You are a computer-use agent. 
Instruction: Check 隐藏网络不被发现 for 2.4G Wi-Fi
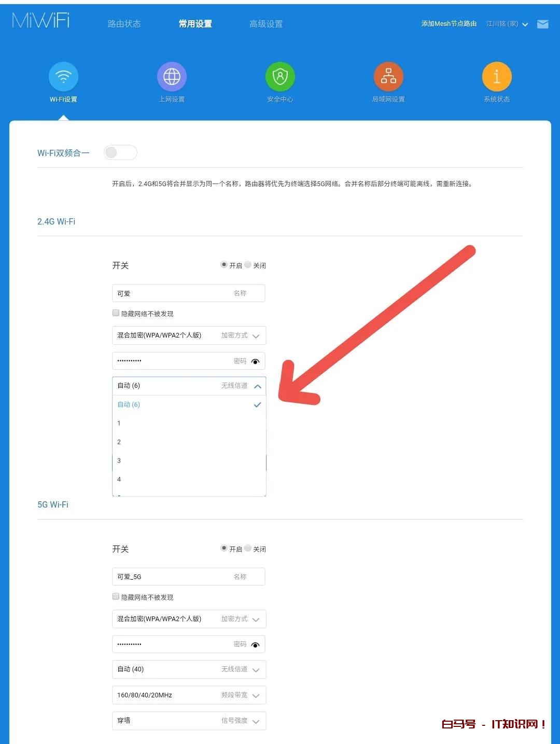(116, 313)
